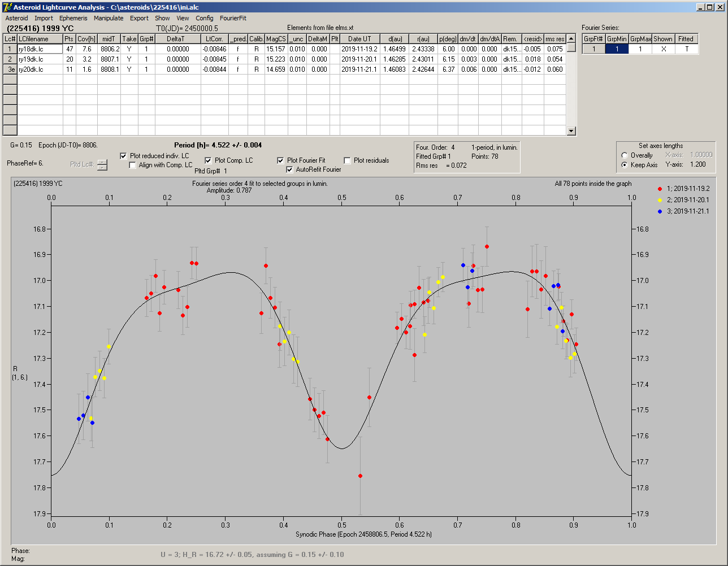Image resolution: width=728 pixels, height=566 pixels.
Task: Click the application icon in title bar
Action: point(7,7)
